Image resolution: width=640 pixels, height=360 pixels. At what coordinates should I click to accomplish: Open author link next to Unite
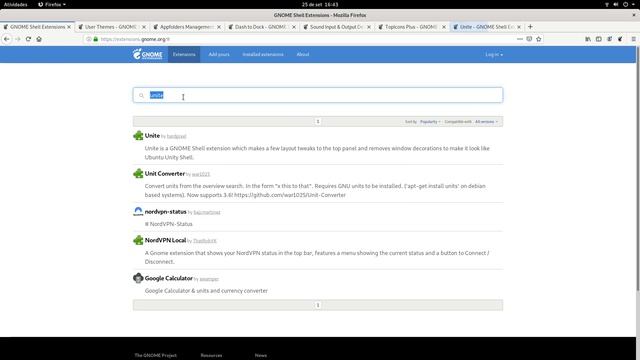pos(176,136)
